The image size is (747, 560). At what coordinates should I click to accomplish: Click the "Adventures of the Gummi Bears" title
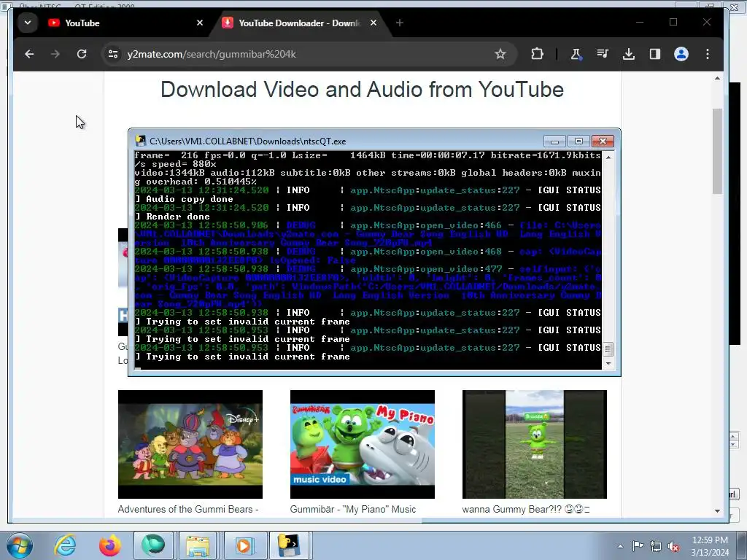pos(188,509)
